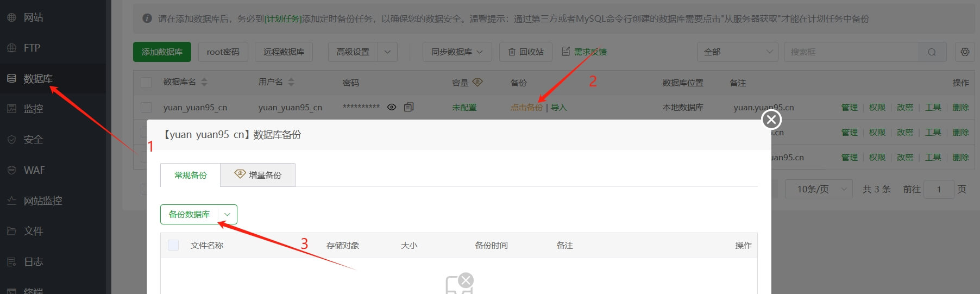
Task: Click the root密码 button
Action: (x=223, y=52)
